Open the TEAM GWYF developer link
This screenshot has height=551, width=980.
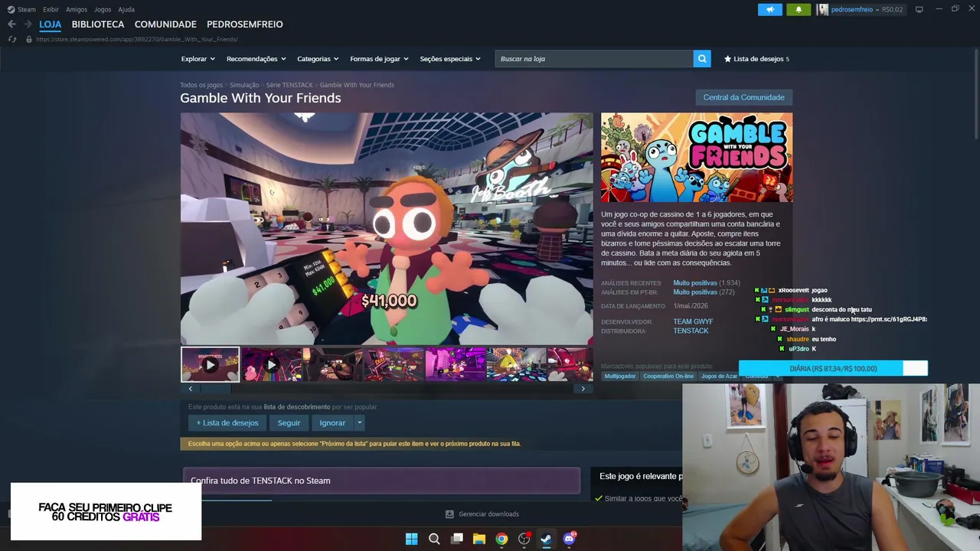coord(693,321)
